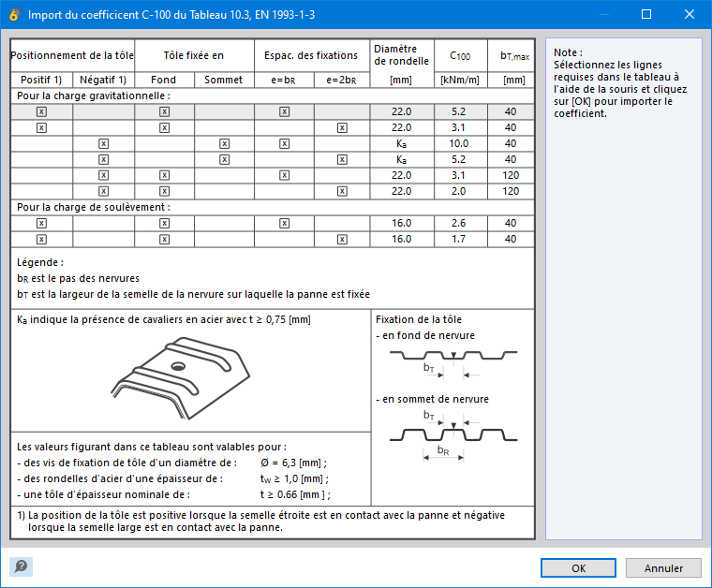Click e=bR checkbox in the C100 5.2 gravity row
The image size is (712, 588).
[284, 111]
